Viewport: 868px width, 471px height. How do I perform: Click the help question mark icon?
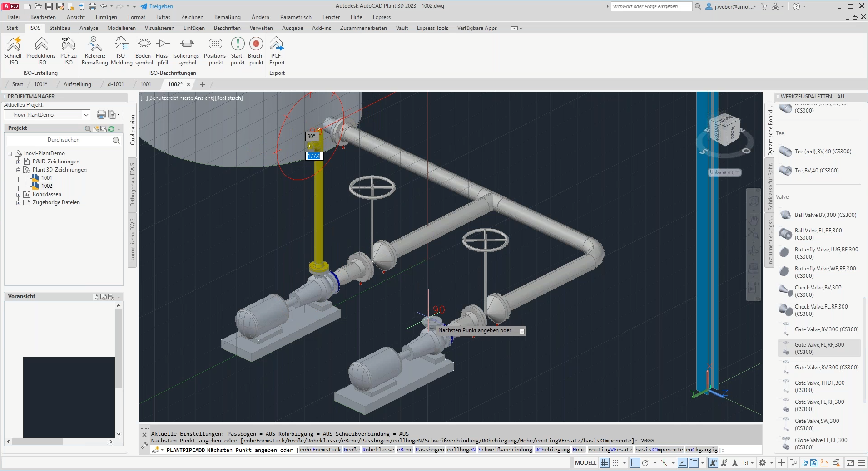pyautogui.click(x=796, y=6)
